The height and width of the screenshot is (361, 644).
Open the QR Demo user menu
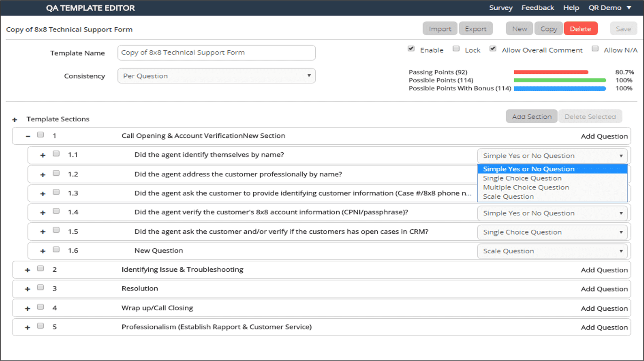pos(610,8)
